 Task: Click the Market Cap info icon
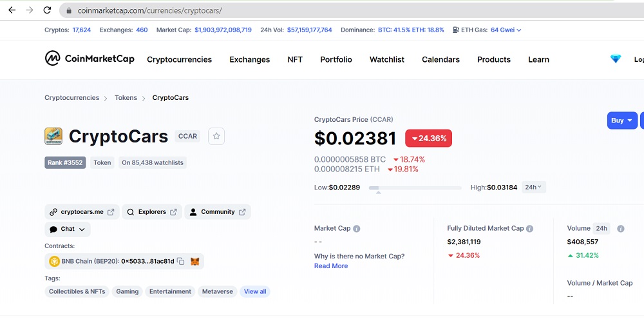pos(357,229)
